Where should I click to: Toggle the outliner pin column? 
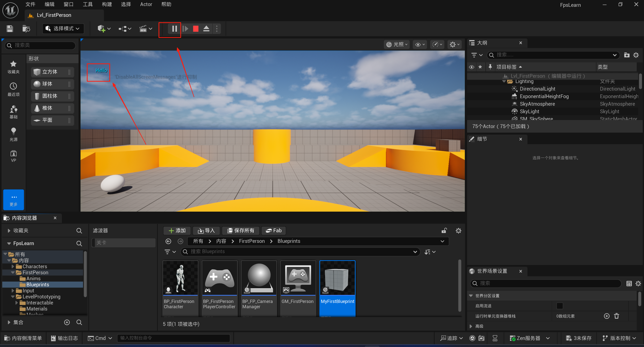490,67
